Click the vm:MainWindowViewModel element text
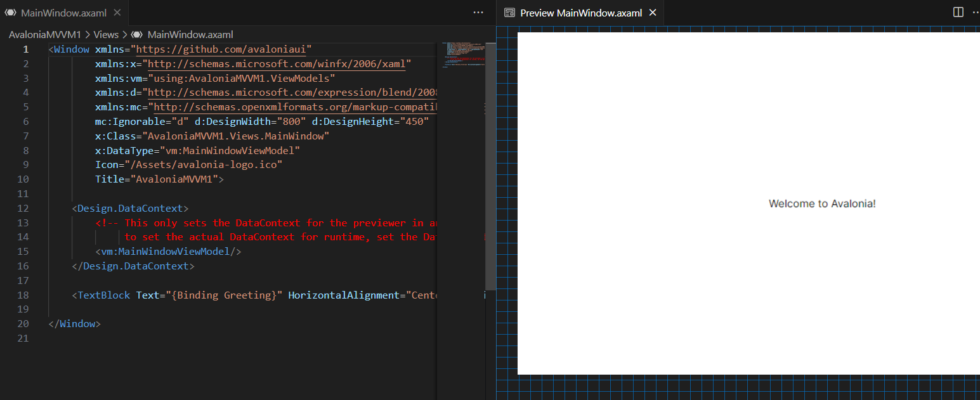 (x=168, y=252)
